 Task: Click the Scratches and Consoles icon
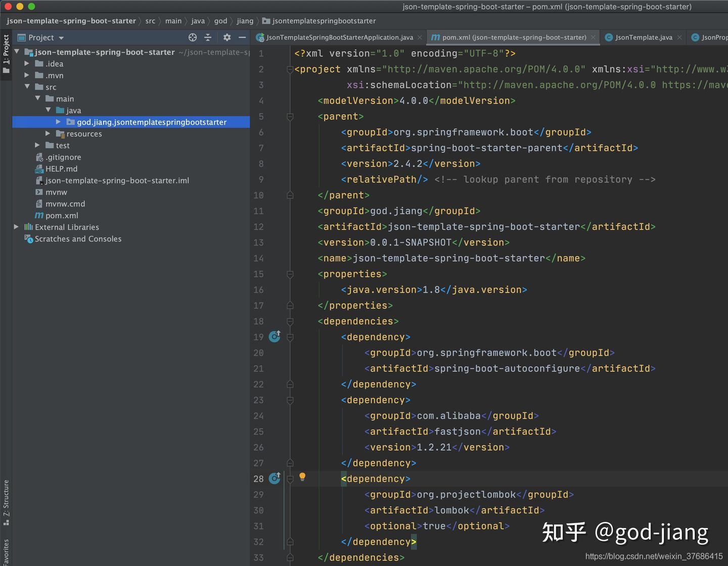pos(29,239)
